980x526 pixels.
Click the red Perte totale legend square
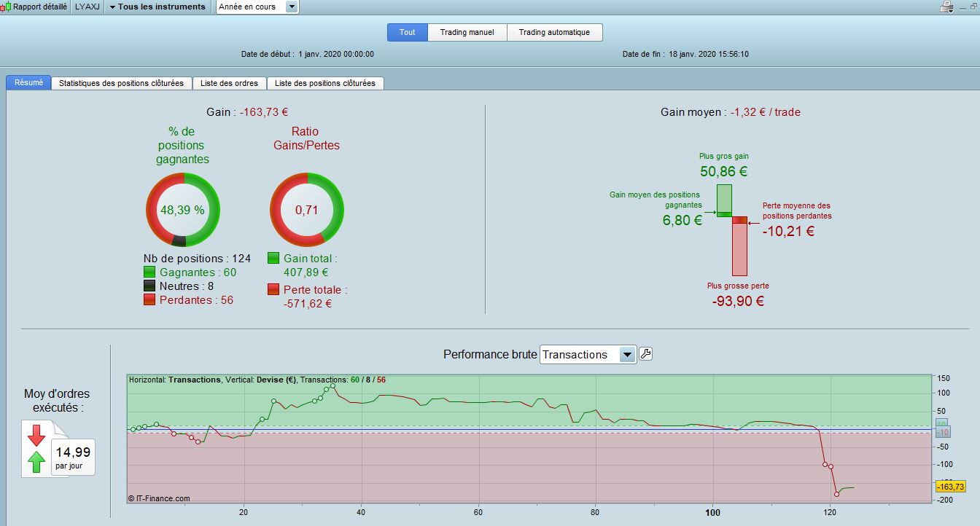click(273, 289)
